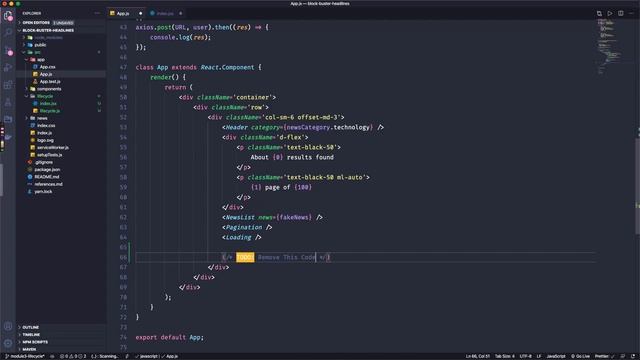Click Scanning indicator in status bar
640x360 pixels.
click(105, 356)
